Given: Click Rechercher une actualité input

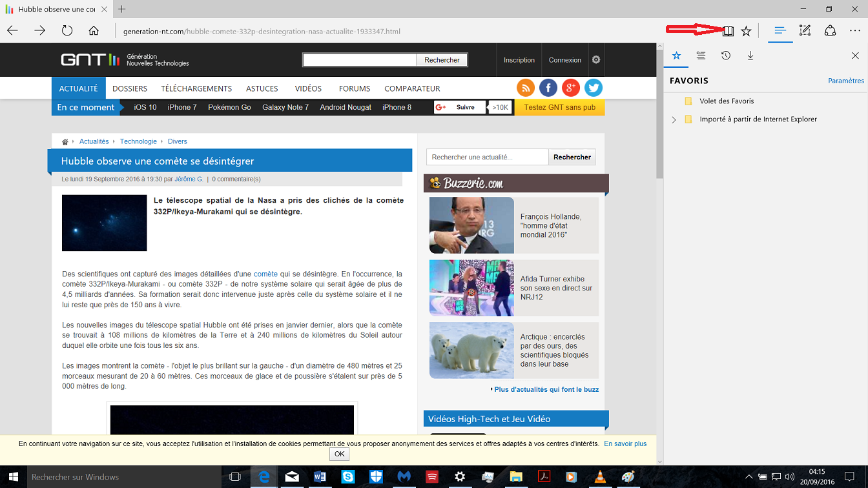Looking at the screenshot, I should 487,157.
